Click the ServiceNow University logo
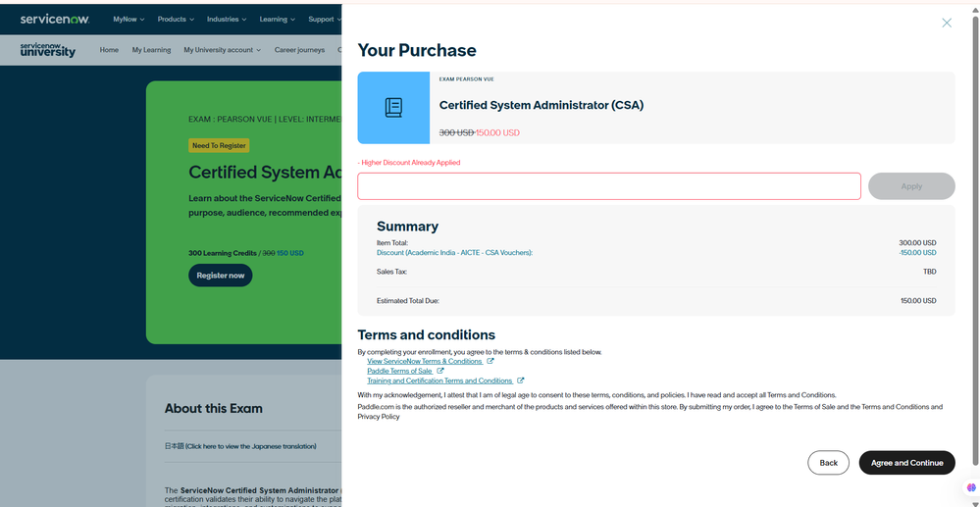 click(47, 50)
